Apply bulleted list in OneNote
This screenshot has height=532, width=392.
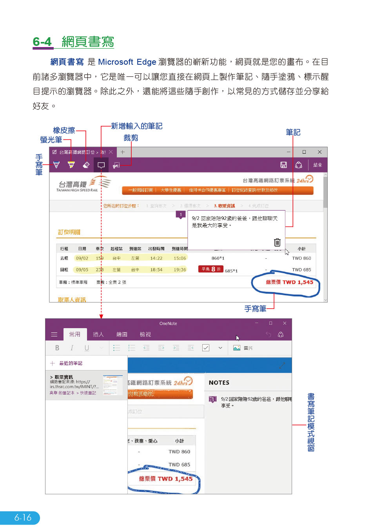pyautogui.click(x=116, y=348)
